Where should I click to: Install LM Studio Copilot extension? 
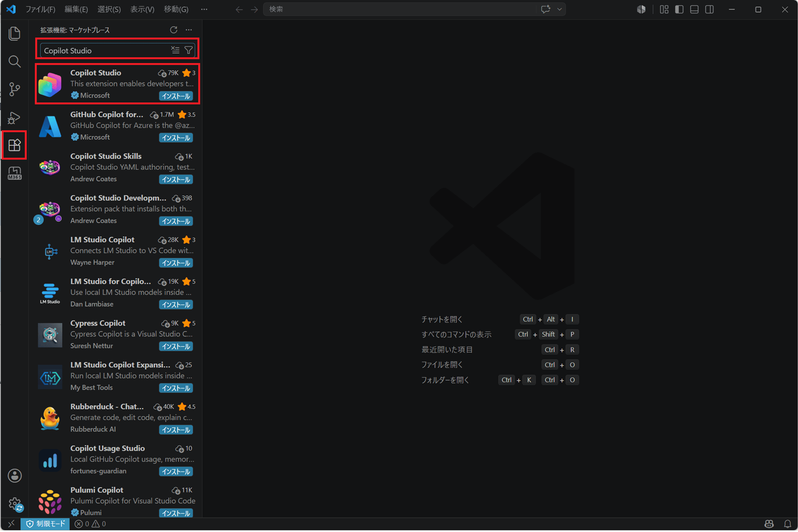(176, 263)
